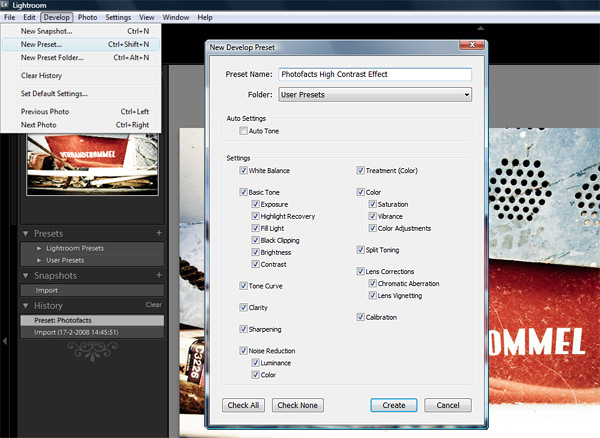This screenshot has height=438, width=600.
Task: Enable the Auto Tone checkbox
Action: point(243,131)
